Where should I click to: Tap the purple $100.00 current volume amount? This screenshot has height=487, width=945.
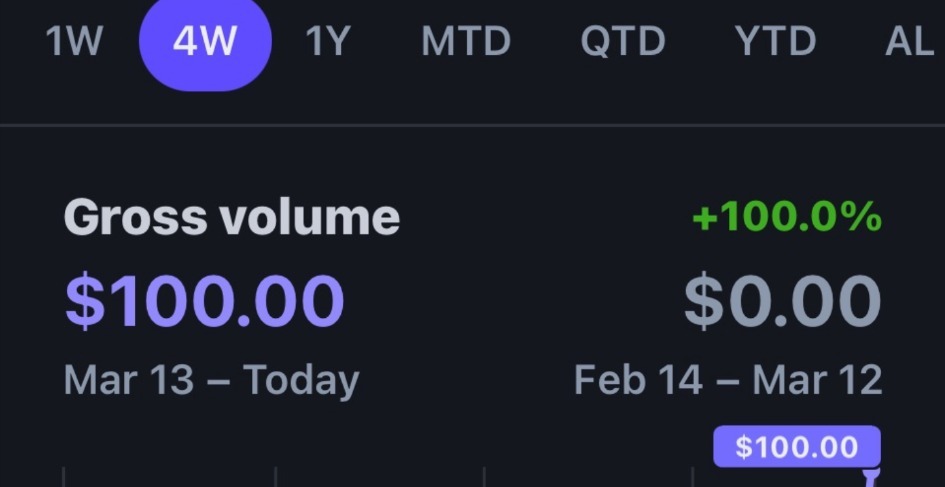(204, 301)
